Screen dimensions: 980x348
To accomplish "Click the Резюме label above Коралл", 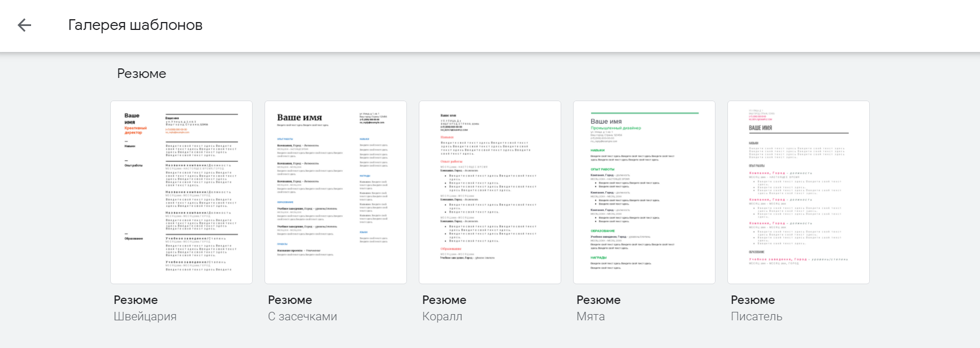I will tap(444, 300).
